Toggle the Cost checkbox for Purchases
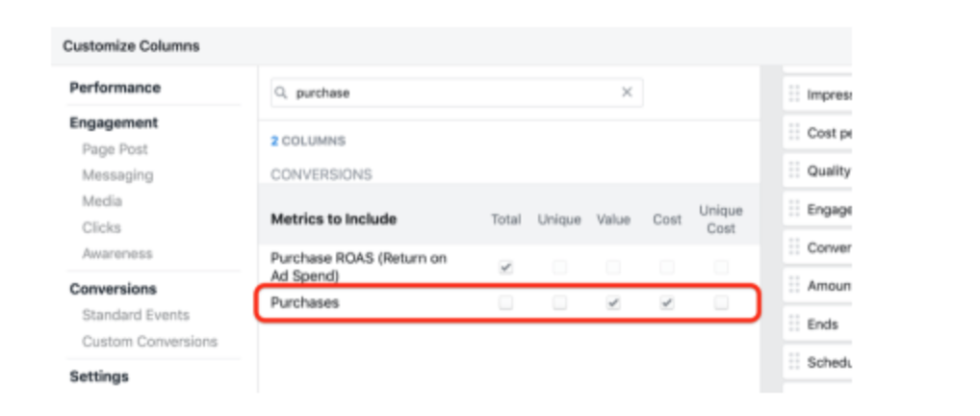The image size is (980, 416). tap(667, 303)
